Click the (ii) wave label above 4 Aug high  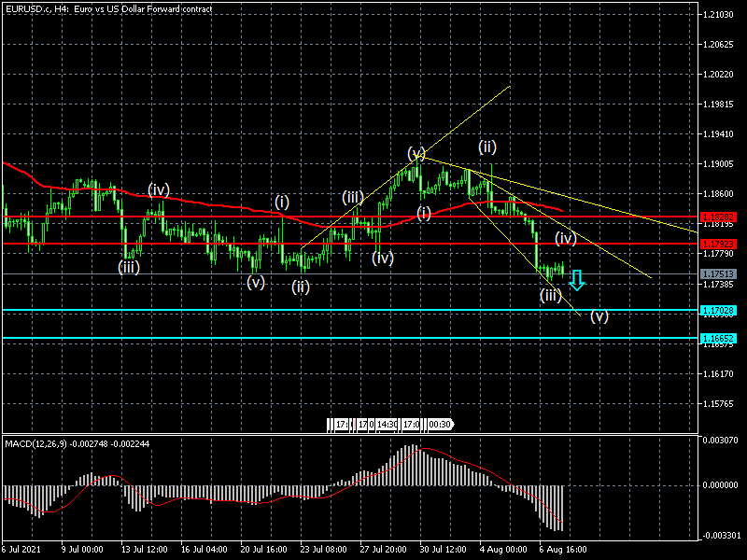pyautogui.click(x=487, y=147)
